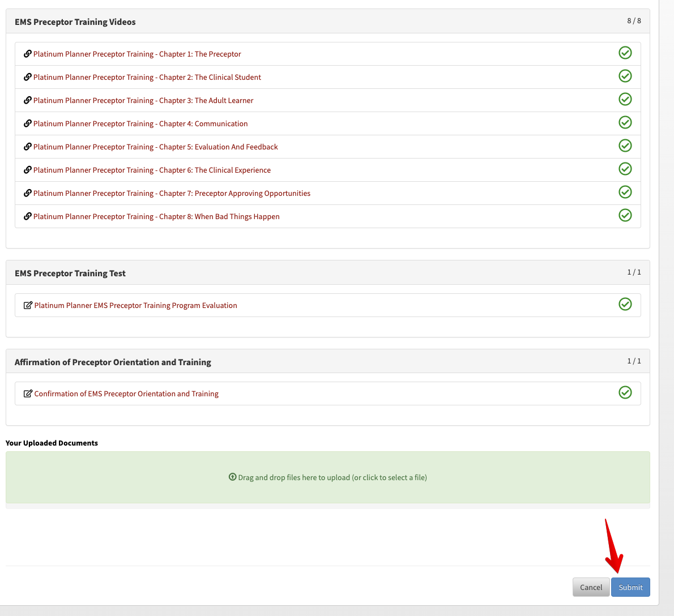Screen dimensions: 674x616
Task: Click the chain-link icon beside Chapter 3
Action: click(28, 100)
